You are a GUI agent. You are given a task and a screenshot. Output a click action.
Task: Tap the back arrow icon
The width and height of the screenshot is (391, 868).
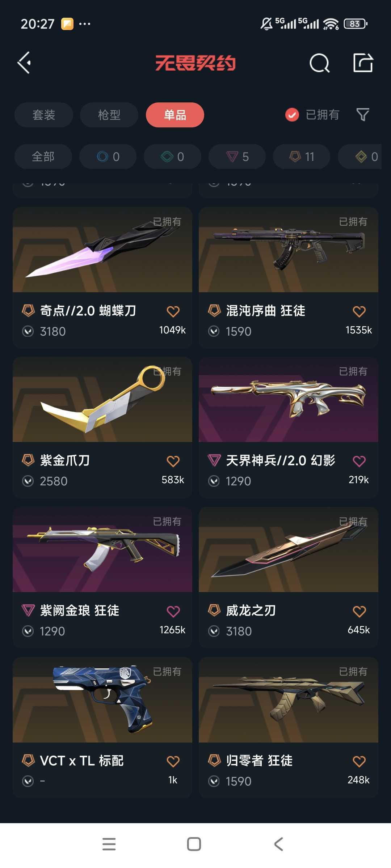click(x=24, y=63)
